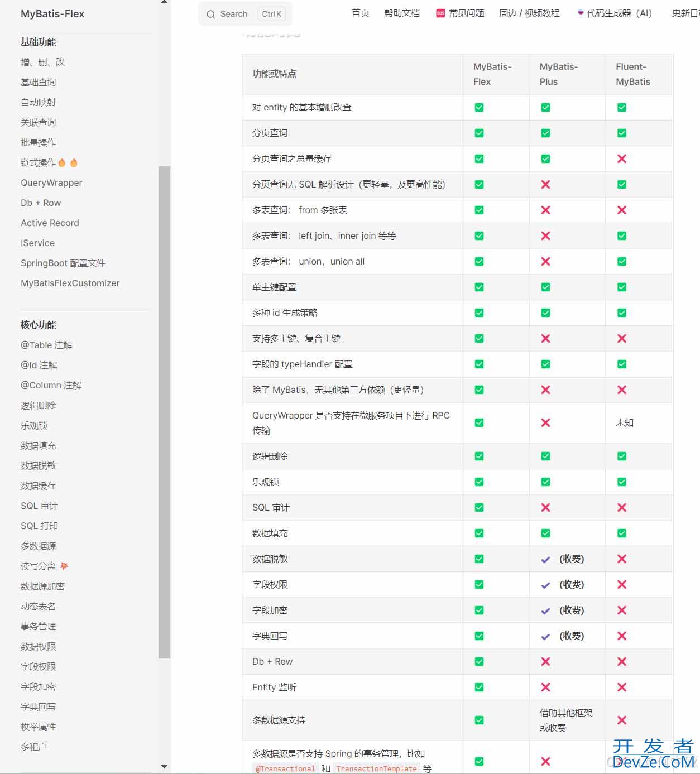Click Fluent-MyBatis red cross in 分页查询之总量缓存 row
This screenshot has height=774, width=700.
(x=621, y=158)
